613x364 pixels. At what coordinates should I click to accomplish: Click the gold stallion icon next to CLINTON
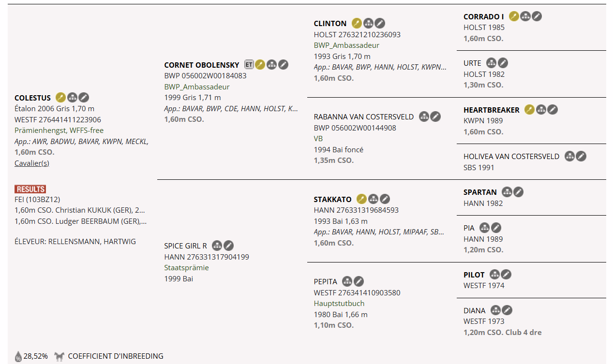(357, 23)
